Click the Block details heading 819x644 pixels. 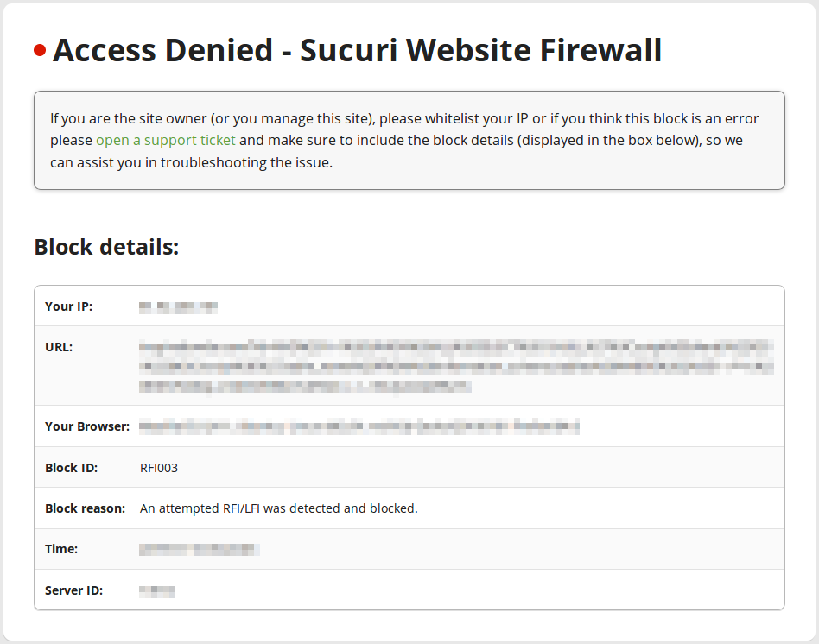(x=106, y=247)
